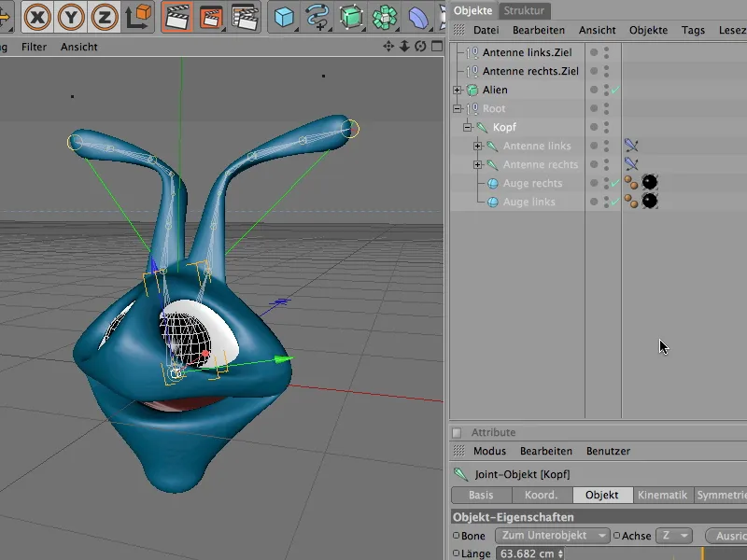
Task: Open the spline tools icon
Action: coord(317,17)
